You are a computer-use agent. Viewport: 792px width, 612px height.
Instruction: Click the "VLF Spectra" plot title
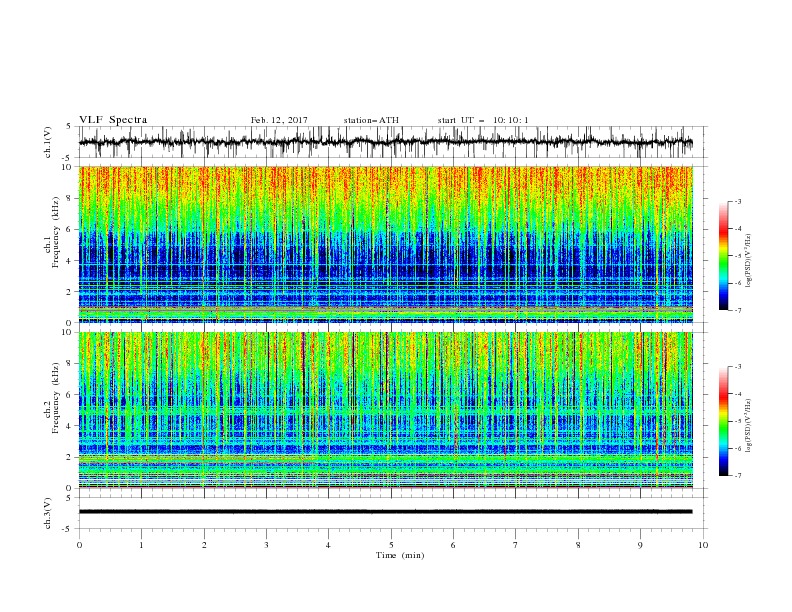pyautogui.click(x=113, y=120)
